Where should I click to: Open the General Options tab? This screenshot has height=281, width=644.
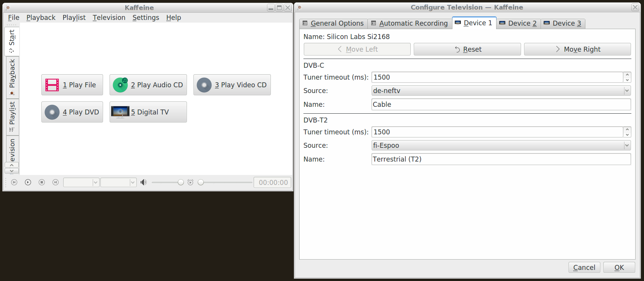pyautogui.click(x=333, y=23)
